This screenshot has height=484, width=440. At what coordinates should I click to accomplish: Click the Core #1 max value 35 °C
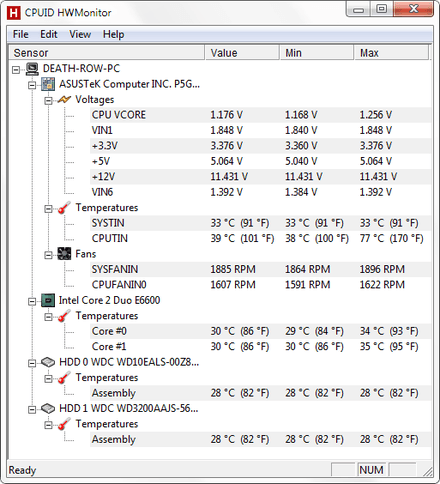(x=389, y=347)
